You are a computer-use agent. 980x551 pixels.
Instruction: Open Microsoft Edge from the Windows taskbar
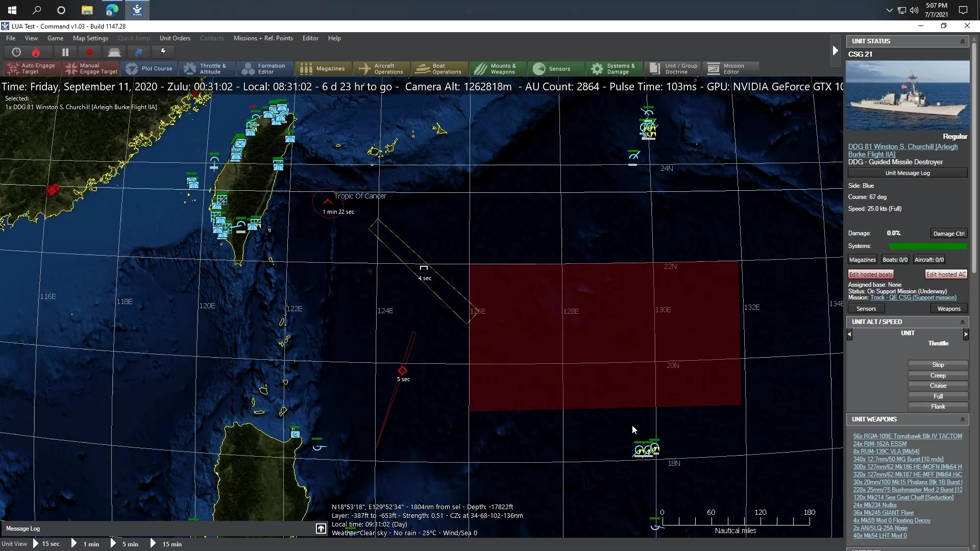click(112, 10)
